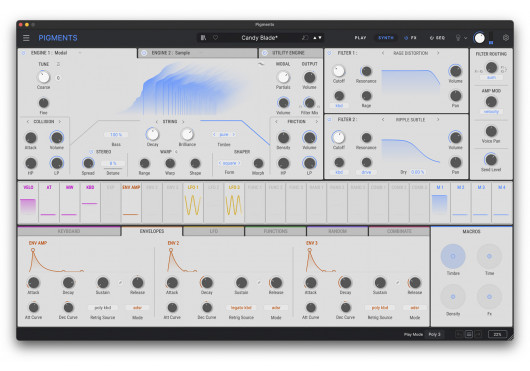
Task: Click the Density macro knob
Action: pyautogui.click(x=453, y=297)
